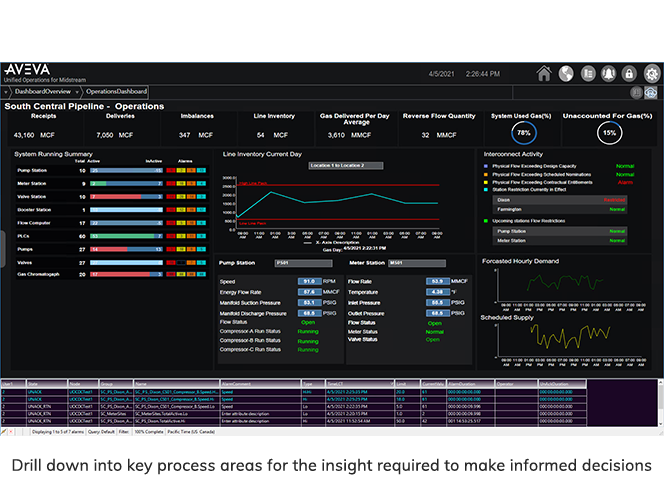
Task: Click the Meter Station Flow Rate 93.9 value
Action: [437, 281]
